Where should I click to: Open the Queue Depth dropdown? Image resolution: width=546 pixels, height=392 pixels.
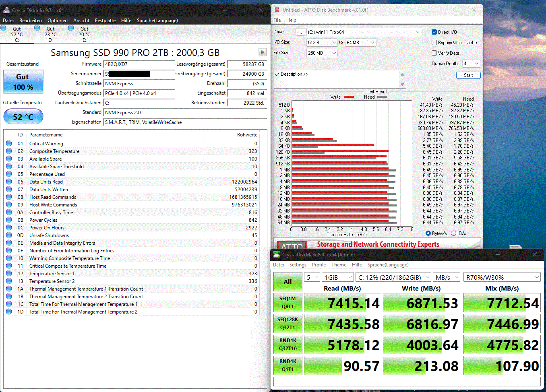471,63
